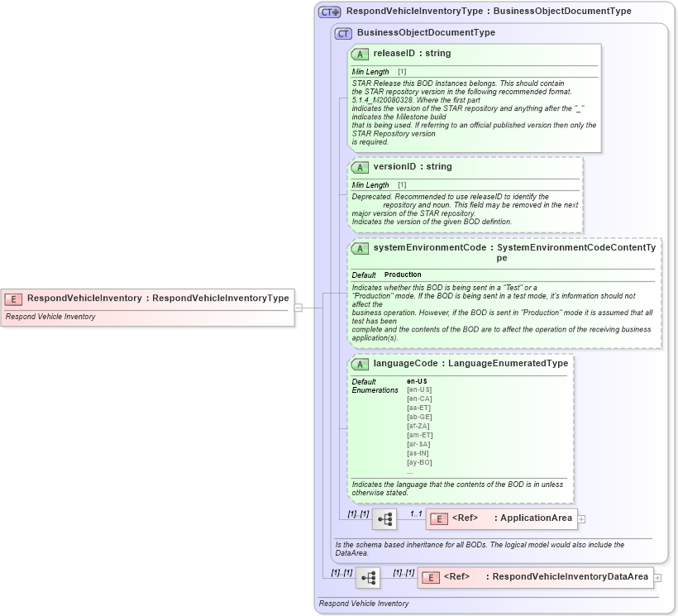Expand RespondVehicleInventoryDataArea using its plus button

[657, 576]
